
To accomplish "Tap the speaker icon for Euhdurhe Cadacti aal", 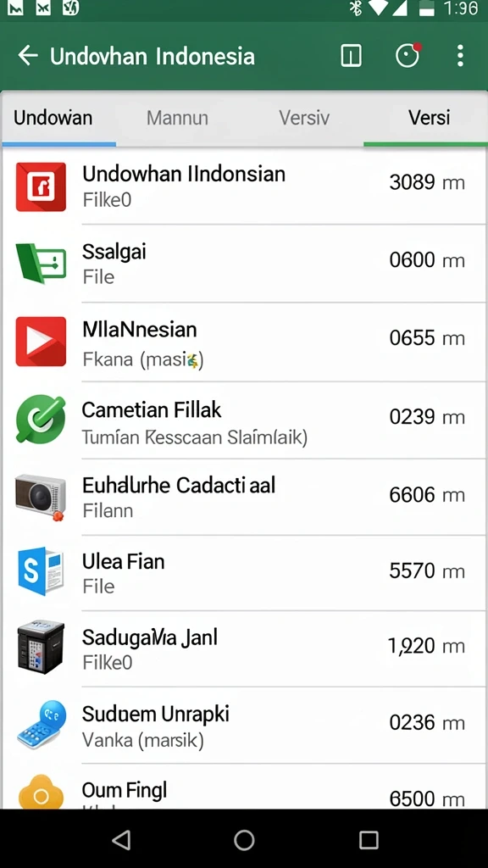I will [41, 496].
